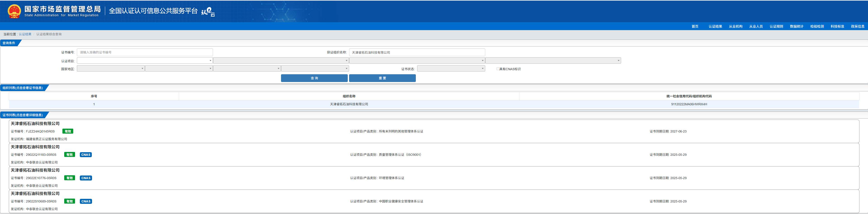Click serial number 1 in 组织列表 table
This screenshot has width=868, height=214.
[x=94, y=104]
